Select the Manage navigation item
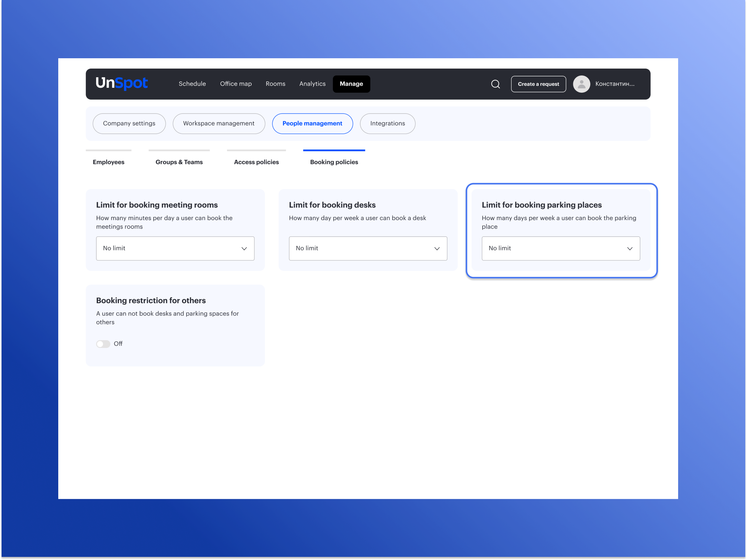Image resolution: width=747 pixels, height=560 pixels. coord(351,84)
